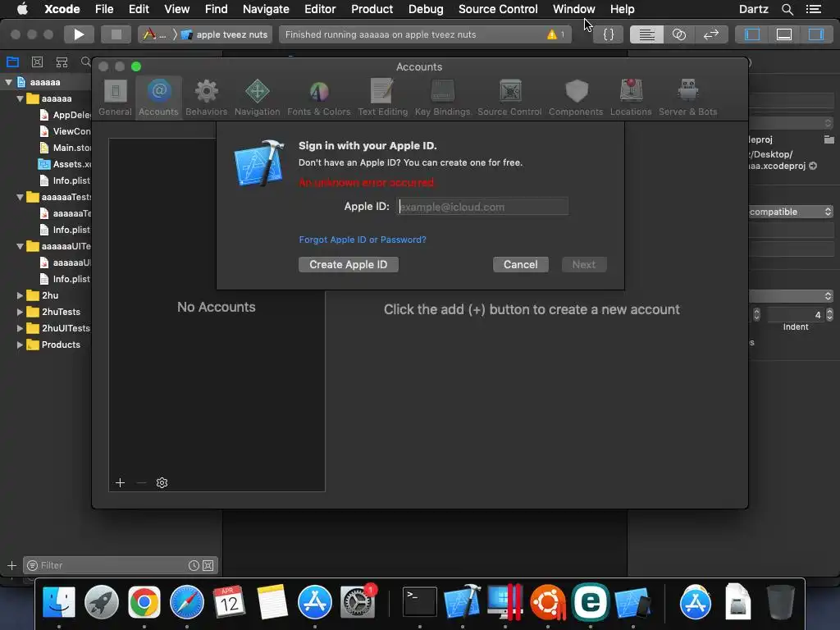Open Components preferences tab
840x630 pixels.
(576, 98)
